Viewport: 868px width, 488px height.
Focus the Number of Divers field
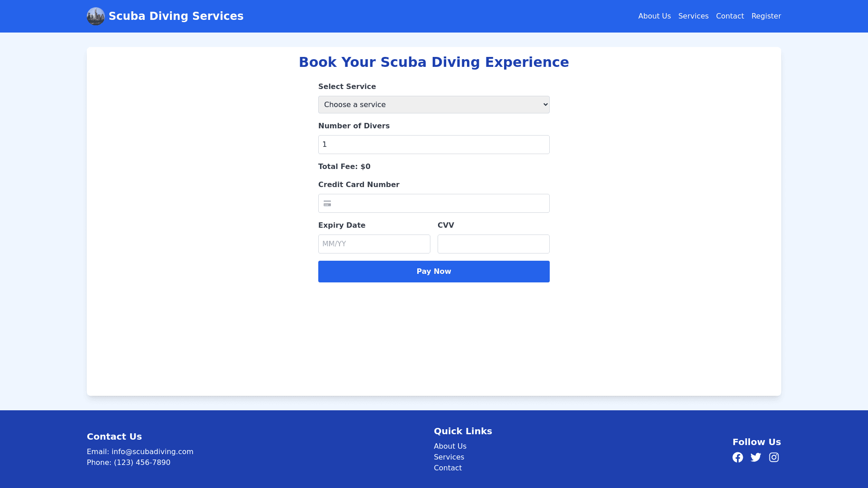(434, 145)
